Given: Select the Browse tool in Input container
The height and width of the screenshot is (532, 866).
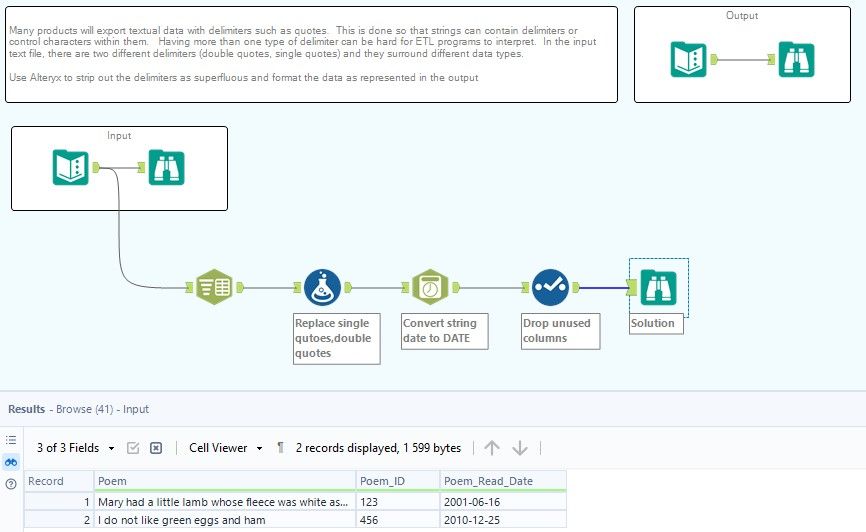Looking at the screenshot, I should (166, 167).
